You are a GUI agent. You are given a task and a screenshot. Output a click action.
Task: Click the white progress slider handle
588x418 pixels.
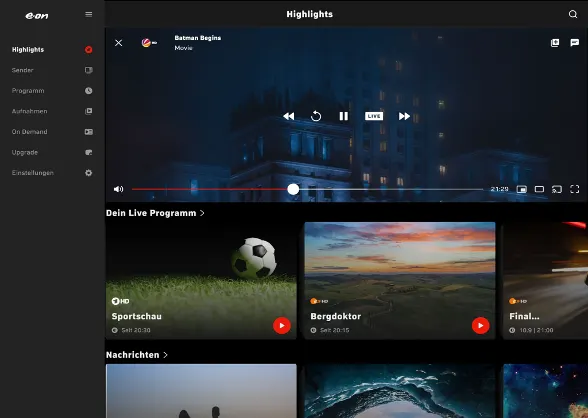coord(293,189)
